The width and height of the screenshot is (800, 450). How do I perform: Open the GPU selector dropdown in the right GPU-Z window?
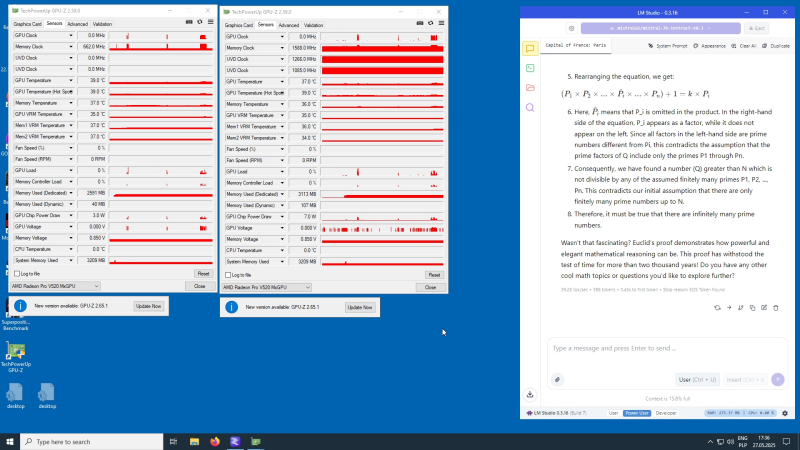click(266, 287)
